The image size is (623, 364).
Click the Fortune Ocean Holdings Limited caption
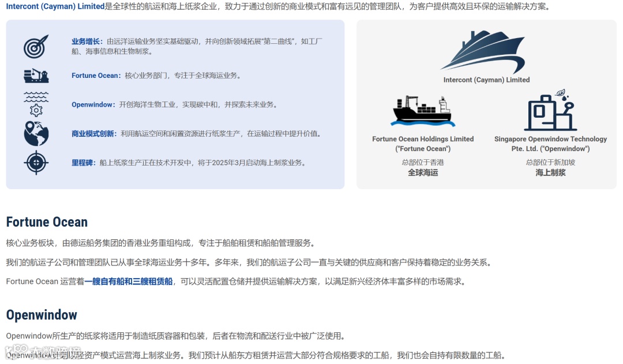tap(423, 144)
